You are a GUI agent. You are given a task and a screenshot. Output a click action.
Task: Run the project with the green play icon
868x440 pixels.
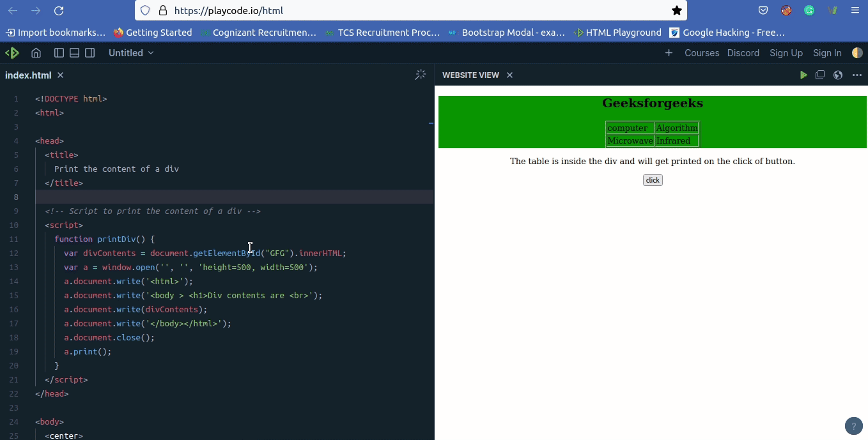pos(803,75)
